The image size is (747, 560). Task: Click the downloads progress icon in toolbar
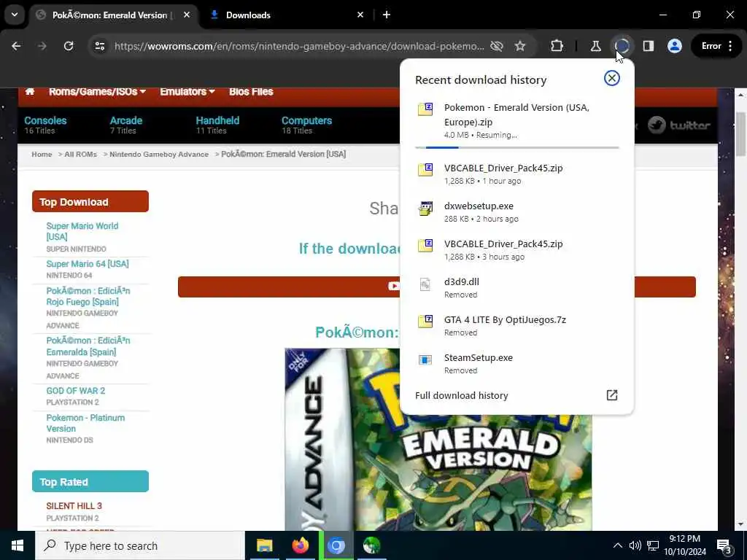(x=622, y=46)
